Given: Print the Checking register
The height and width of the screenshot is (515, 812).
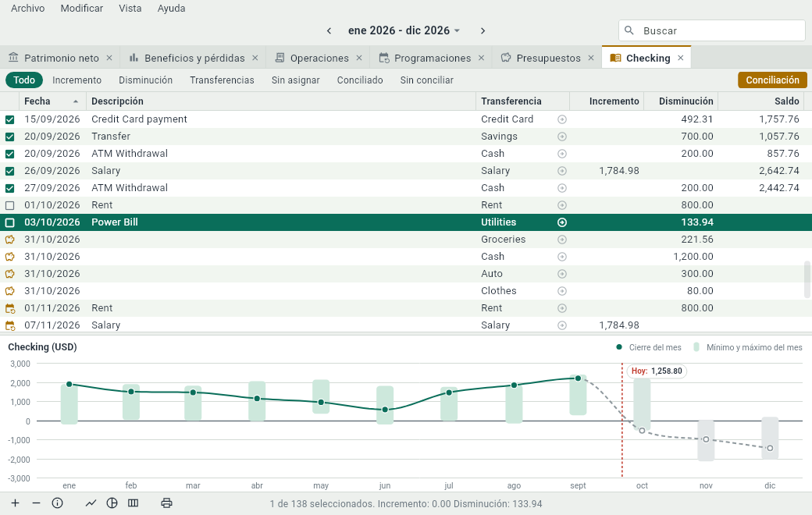Looking at the screenshot, I should pos(166,503).
